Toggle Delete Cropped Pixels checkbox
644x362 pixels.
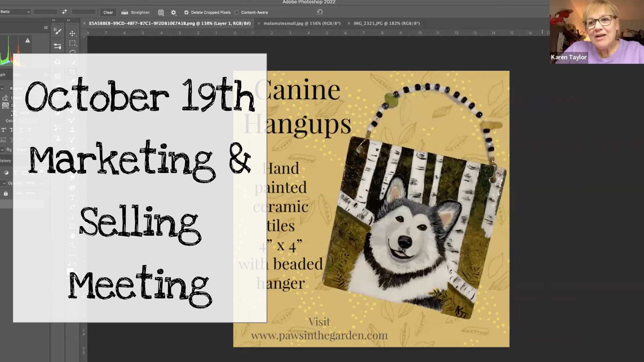186,12
